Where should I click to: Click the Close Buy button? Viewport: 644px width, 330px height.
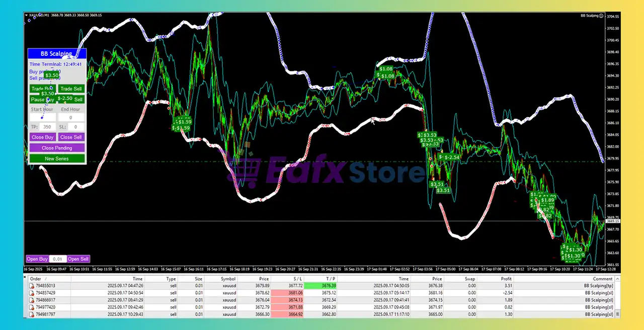(42, 137)
